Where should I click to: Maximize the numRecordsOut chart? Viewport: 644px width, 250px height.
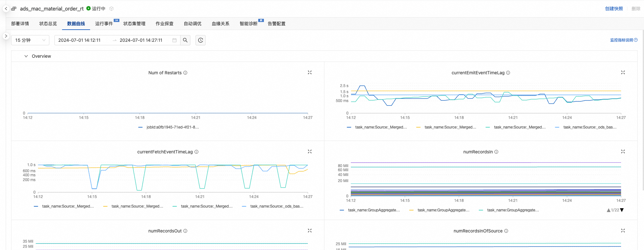[310, 231]
